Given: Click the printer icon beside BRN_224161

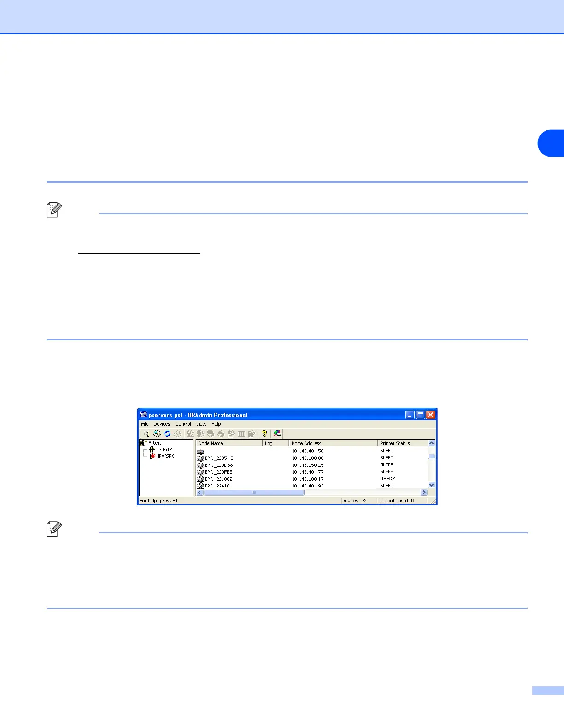Looking at the screenshot, I should pyautogui.click(x=200, y=486).
